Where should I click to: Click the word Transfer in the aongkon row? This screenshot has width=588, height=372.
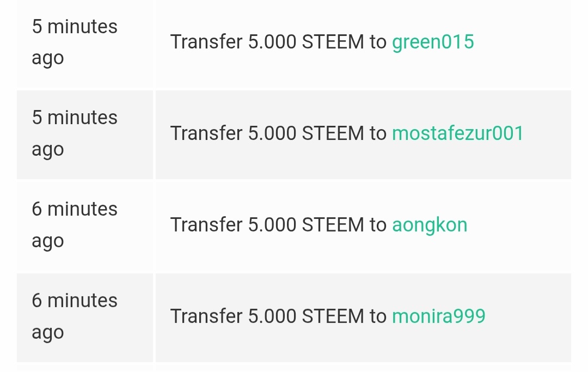click(206, 225)
